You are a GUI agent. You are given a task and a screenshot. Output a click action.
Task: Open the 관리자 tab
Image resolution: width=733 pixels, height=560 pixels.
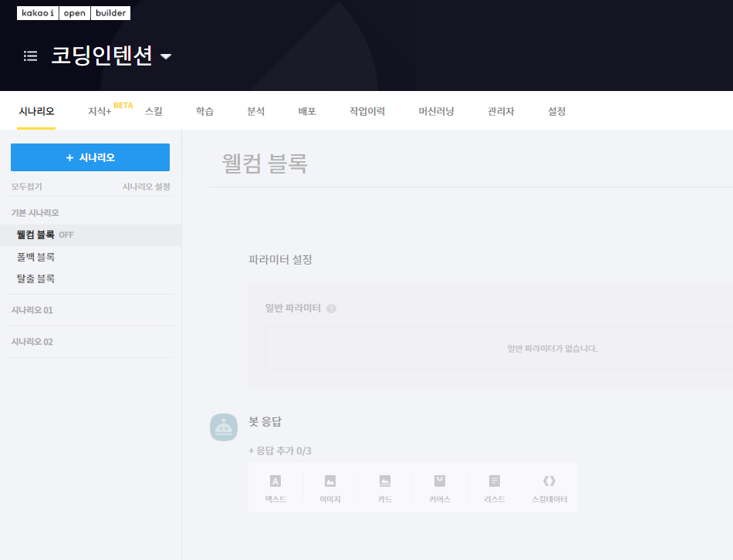pyautogui.click(x=501, y=111)
